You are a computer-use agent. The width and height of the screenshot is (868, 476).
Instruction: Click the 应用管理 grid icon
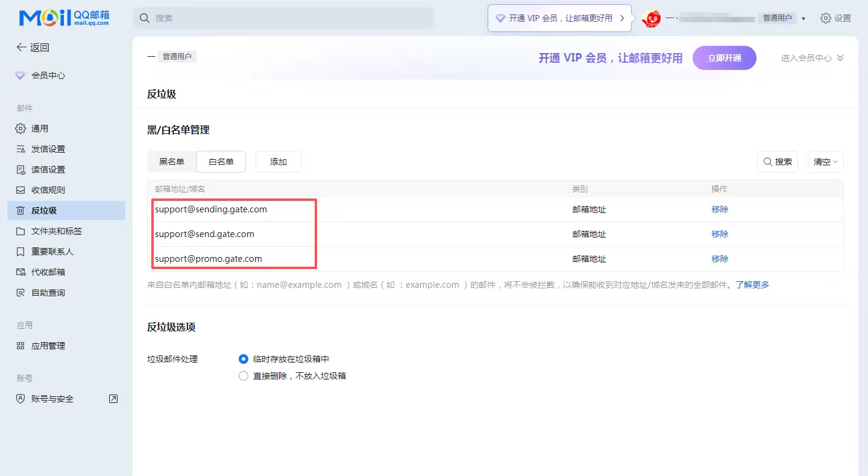(20, 346)
